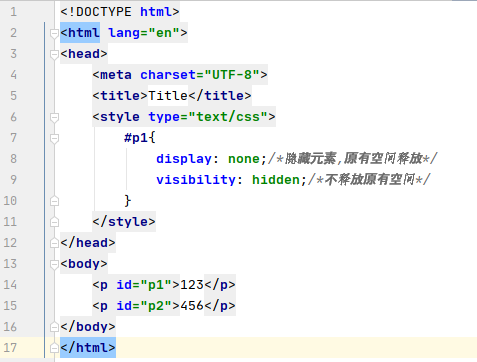Click the 'text/css' type attribute value

[228, 117]
